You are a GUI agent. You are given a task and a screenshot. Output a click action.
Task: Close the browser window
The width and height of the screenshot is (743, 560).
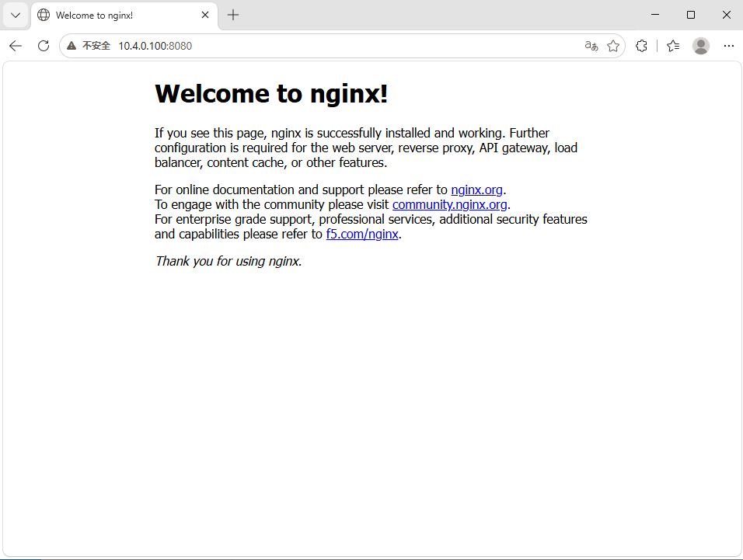tap(727, 16)
